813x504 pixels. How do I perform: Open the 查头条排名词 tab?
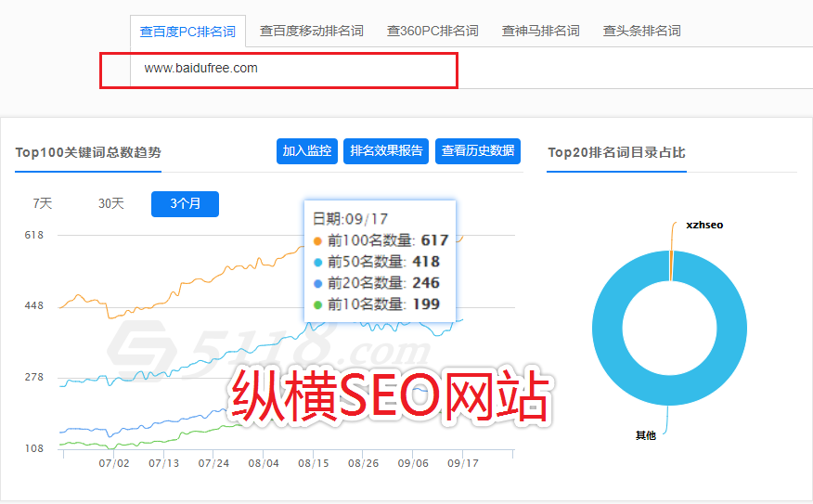pos(641,31)
